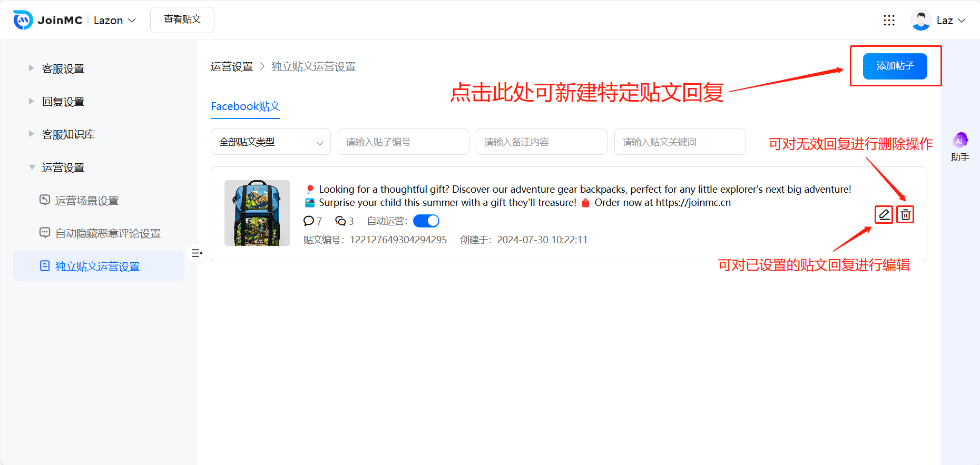The width and height of the screenshot is (980, 465).
Task: Click the edit pencil icon on the post
Action: point(884,215)
